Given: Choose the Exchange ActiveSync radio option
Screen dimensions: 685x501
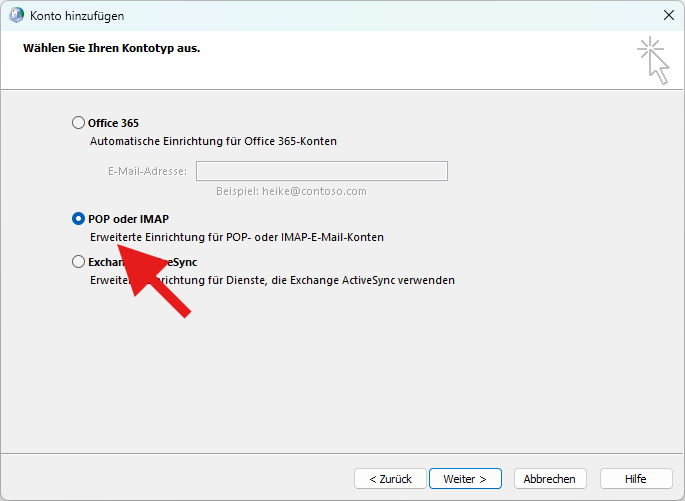Looking at the screenshot, I should click(x=79, y=262).
